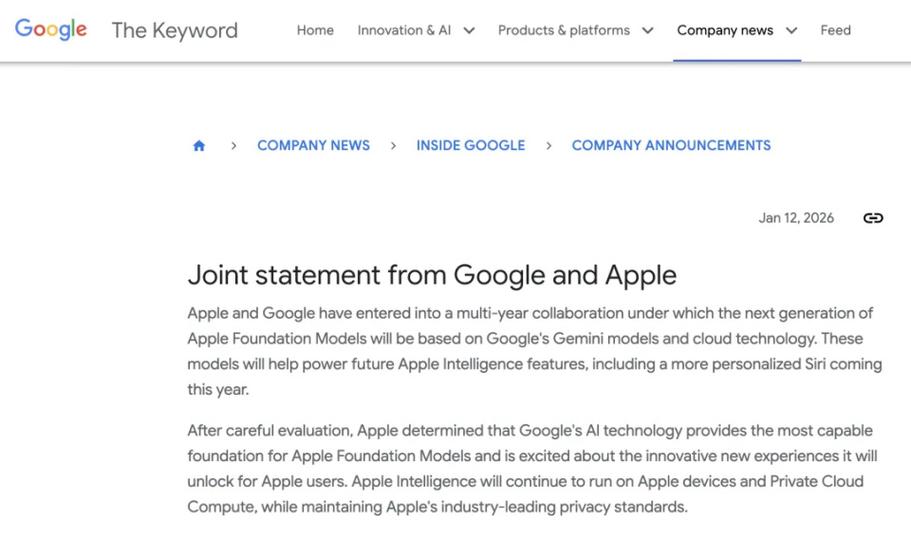Select the Company news nav item

pos(725,30)
